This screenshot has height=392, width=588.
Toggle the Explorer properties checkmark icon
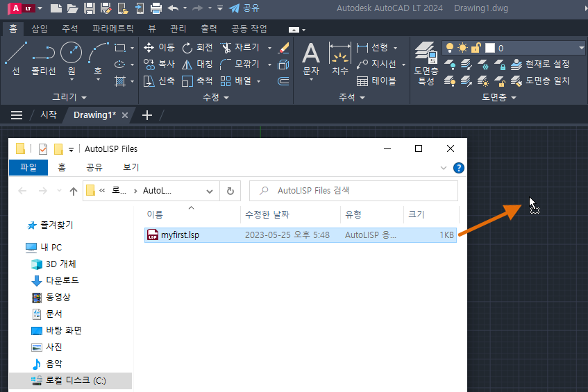coord(43,149)
